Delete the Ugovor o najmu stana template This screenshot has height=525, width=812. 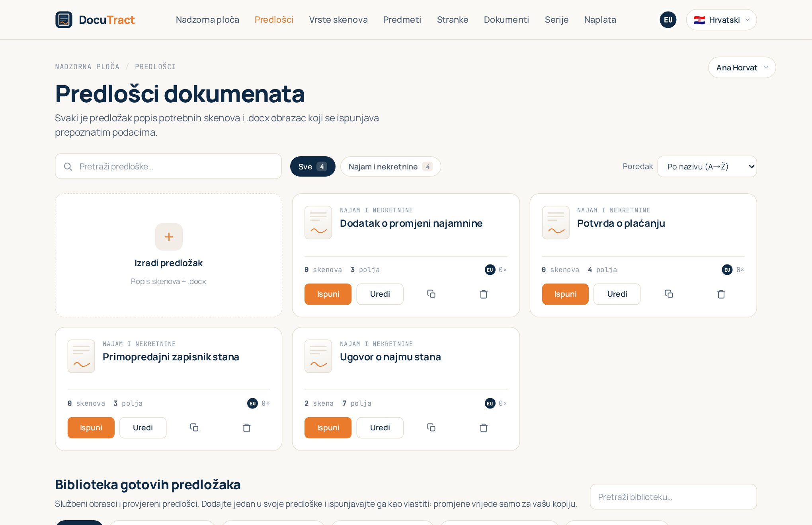coord(484,428)
